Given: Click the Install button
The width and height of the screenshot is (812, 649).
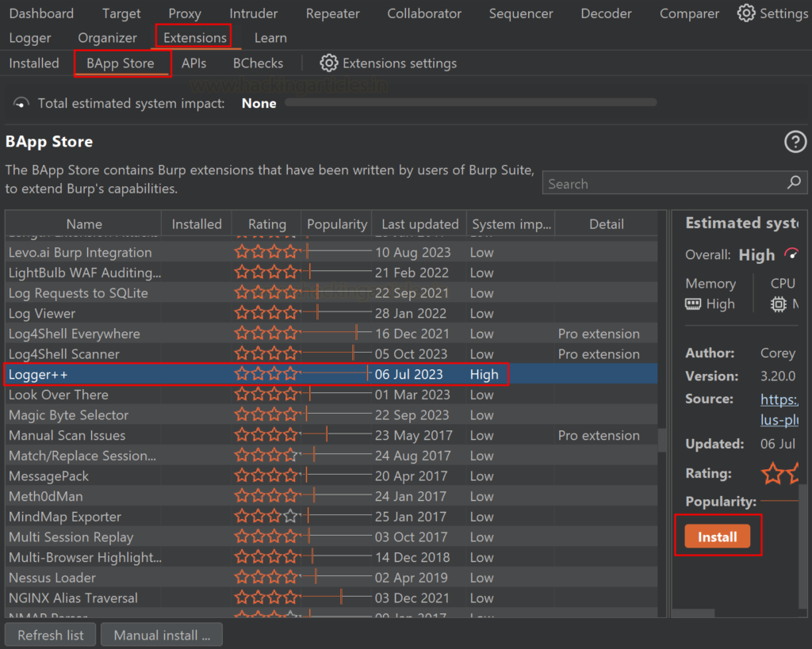Looking at the screenshot, I should coord(717,537).
